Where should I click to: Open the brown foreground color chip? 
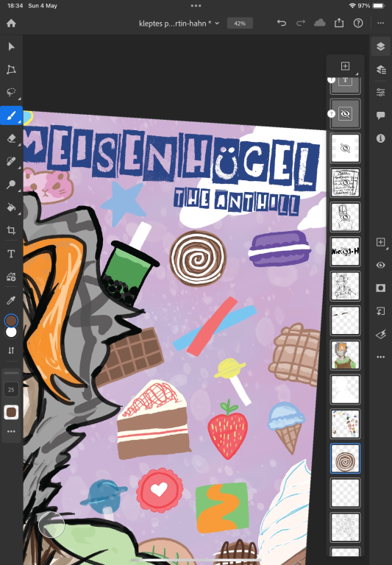click(x=11, y=320)
